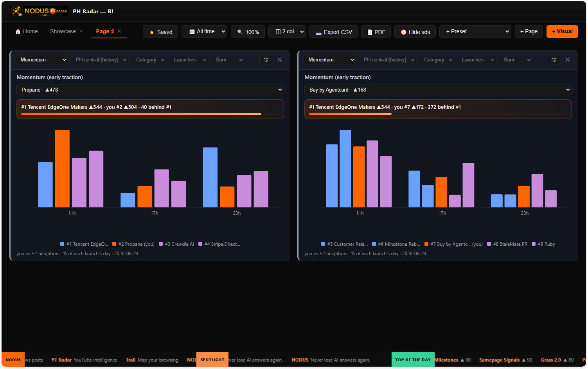
Task: Click the Saved star button
Action: 160,32
